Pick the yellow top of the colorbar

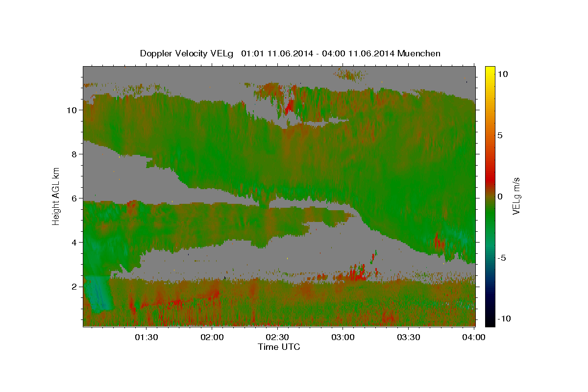490,69
